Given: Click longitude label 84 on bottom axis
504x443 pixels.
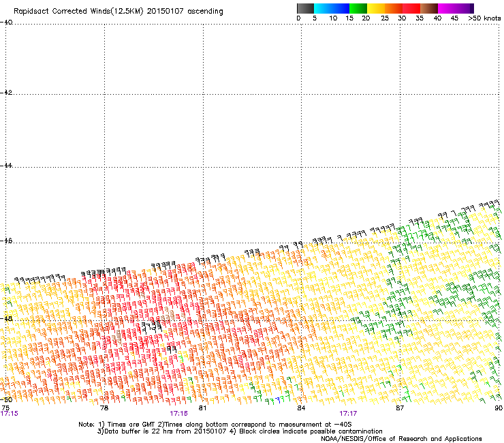Looking at the screenshot, I should 301,408.
